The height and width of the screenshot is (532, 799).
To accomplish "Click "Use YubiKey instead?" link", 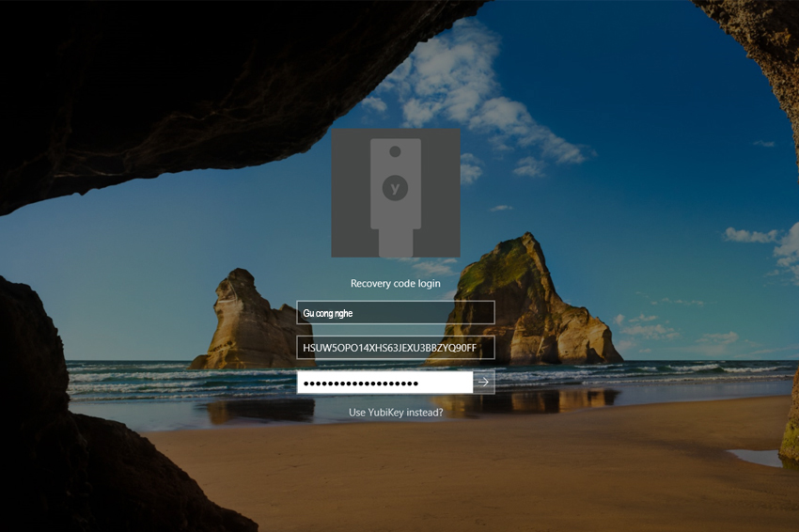I will click(396, 413).
